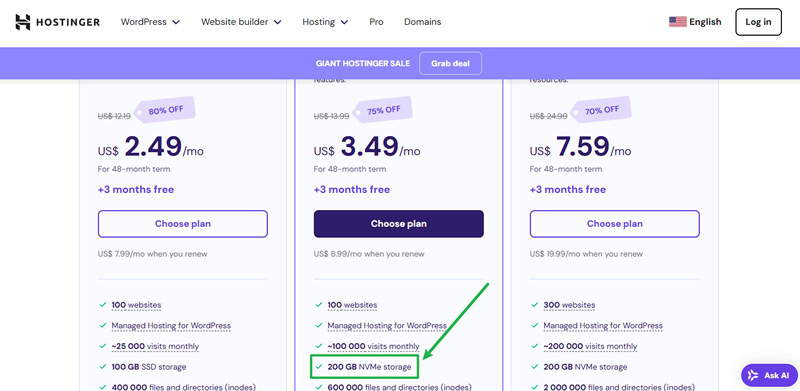Click the Log in button
800x391 pixels.
(x=758, y=22)
